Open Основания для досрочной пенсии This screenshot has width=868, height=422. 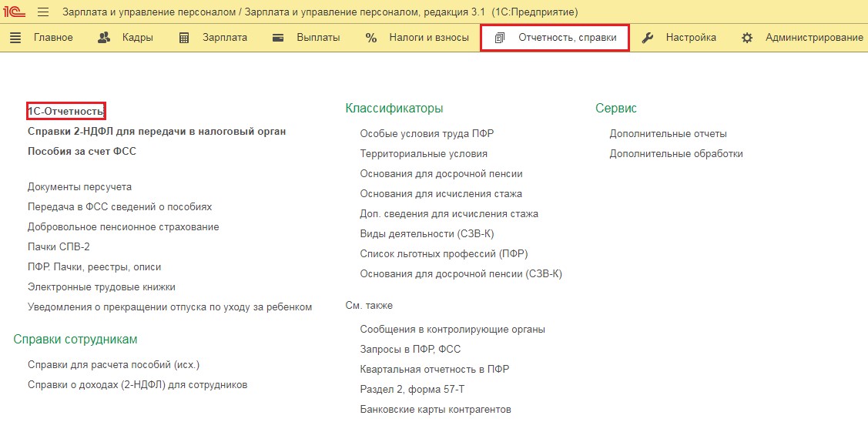tap(441, 174)
